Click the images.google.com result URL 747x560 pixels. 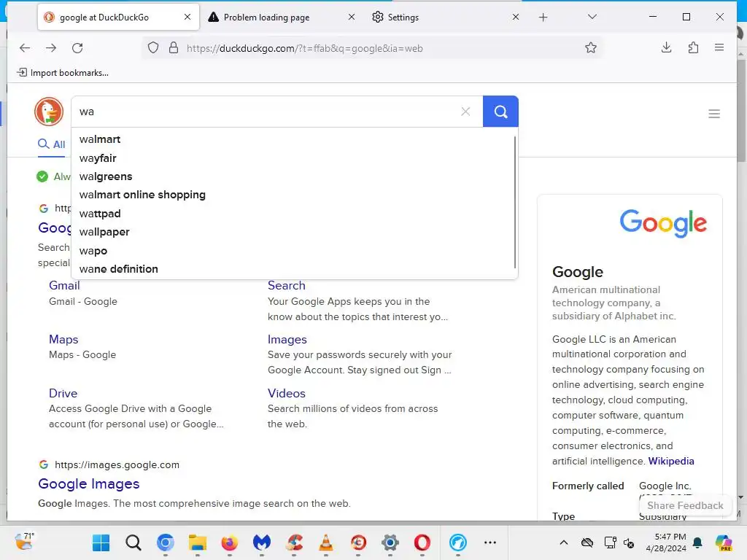pos(117,464)
